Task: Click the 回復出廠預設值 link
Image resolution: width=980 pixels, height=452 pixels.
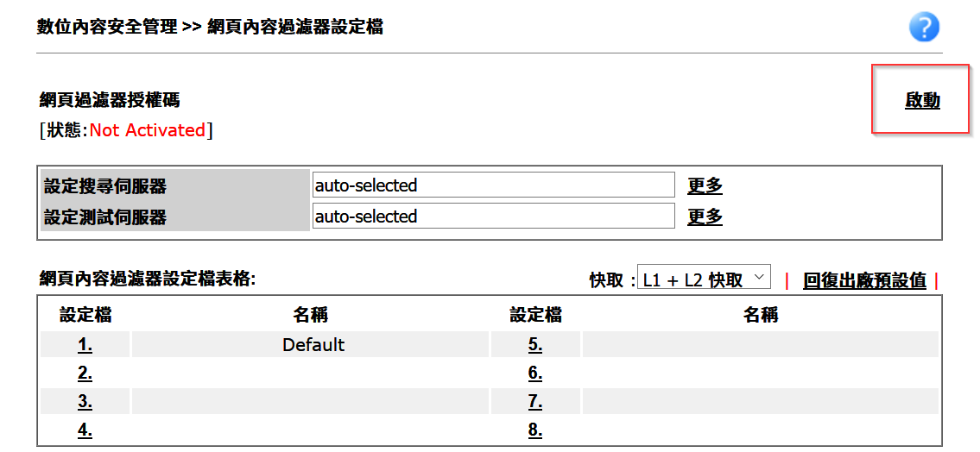Action: [864, 280]
